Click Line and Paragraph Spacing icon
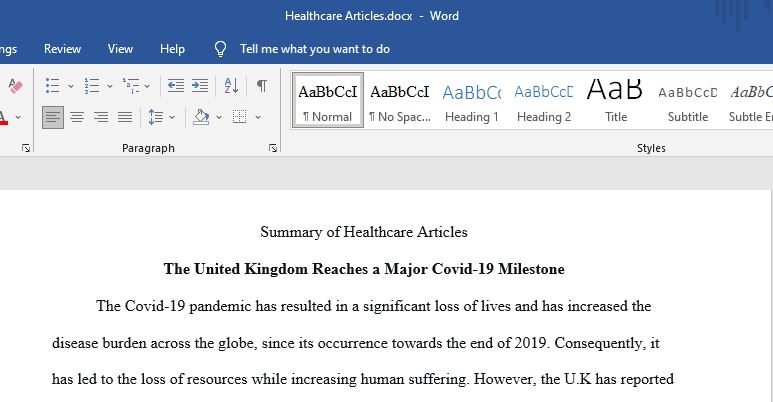 pos(156,117)
